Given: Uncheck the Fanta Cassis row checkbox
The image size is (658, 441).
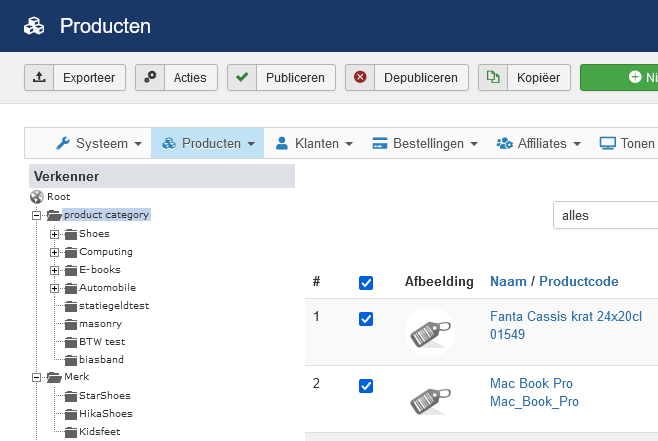Looking at the screenshot, I should click(x=366, y=319).
